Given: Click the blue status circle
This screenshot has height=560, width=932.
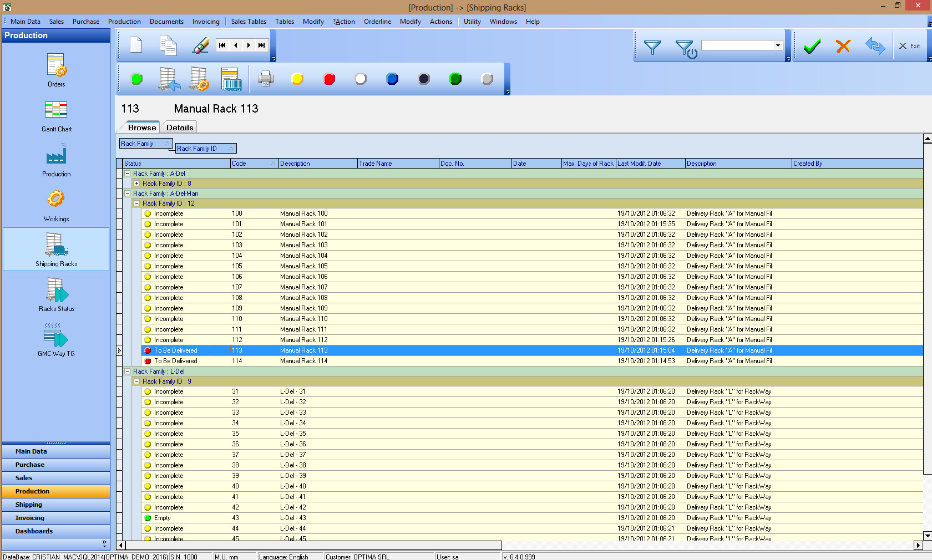Looking at the screenshot, I should click(x=392, y=79).
